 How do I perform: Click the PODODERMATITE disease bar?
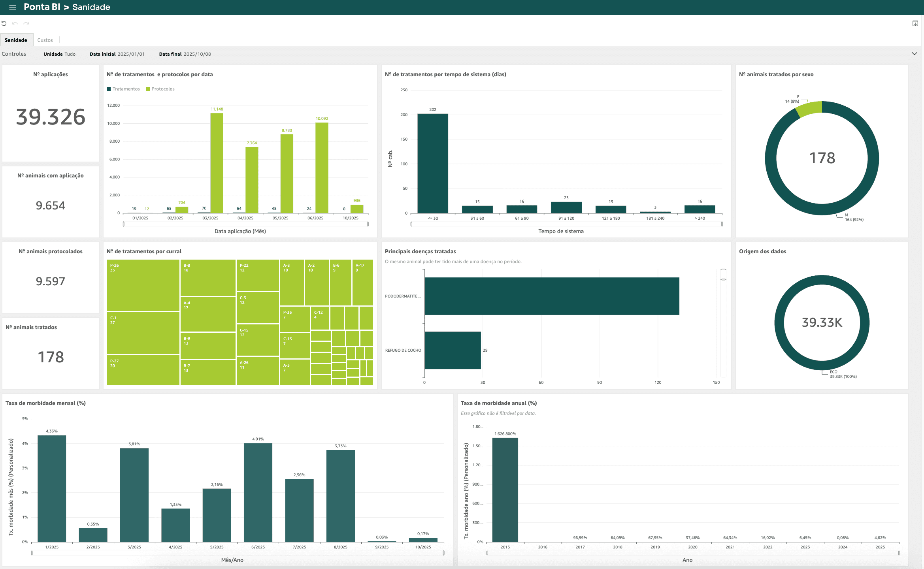551,296
